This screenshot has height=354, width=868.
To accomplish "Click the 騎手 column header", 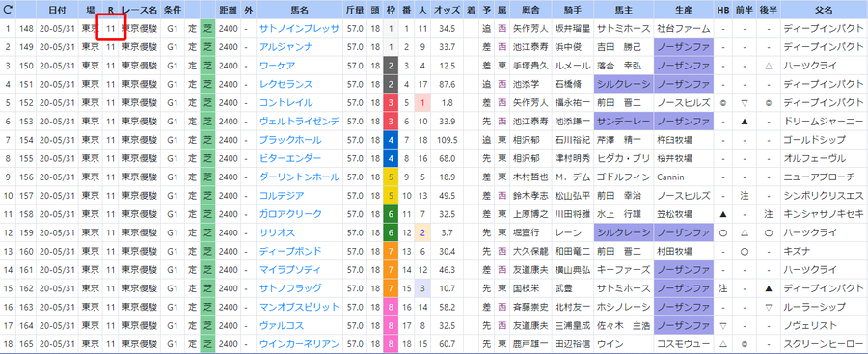I will 572,10.
